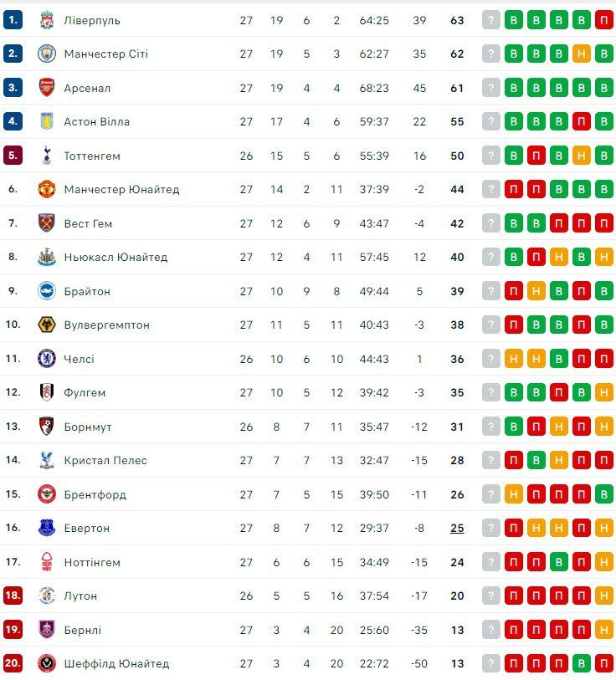The image size is (616, 680).
Task: Click Everton's underlined 25 points value
Action: coord(457,528)
